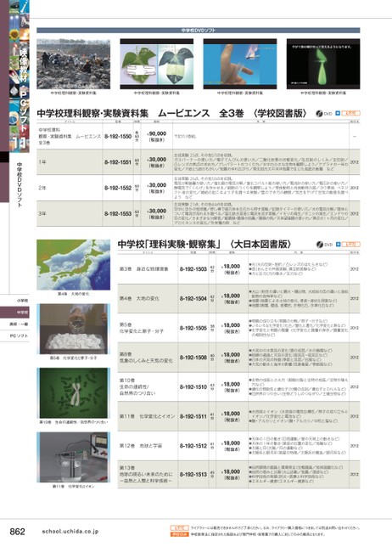
Task: Open the school.uchida.co.jp link
Action: pos(70,532)
